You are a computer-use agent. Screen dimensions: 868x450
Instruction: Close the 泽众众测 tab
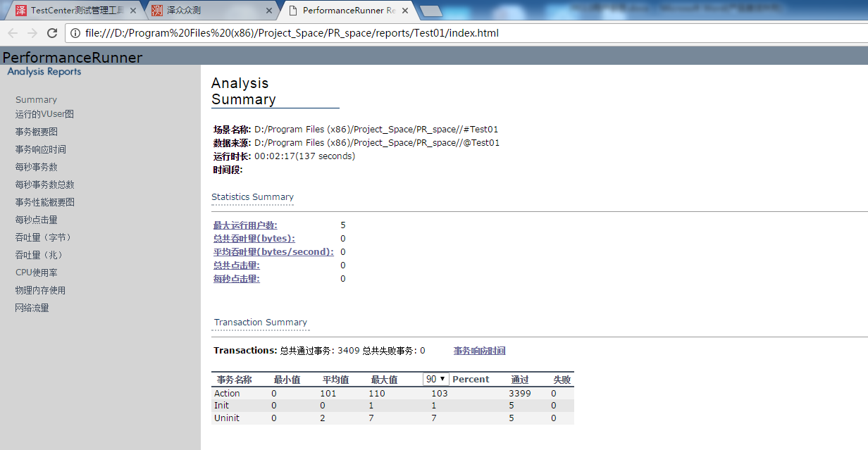[x=268, y=11]
